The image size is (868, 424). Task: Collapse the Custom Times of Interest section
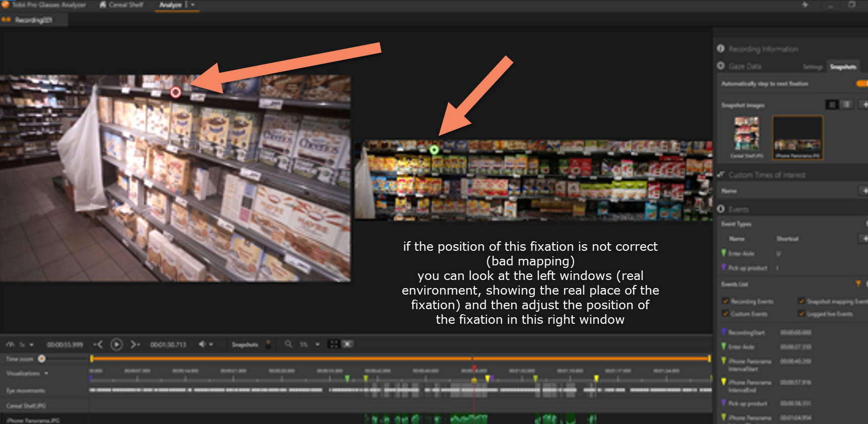[x=761, y=175]
